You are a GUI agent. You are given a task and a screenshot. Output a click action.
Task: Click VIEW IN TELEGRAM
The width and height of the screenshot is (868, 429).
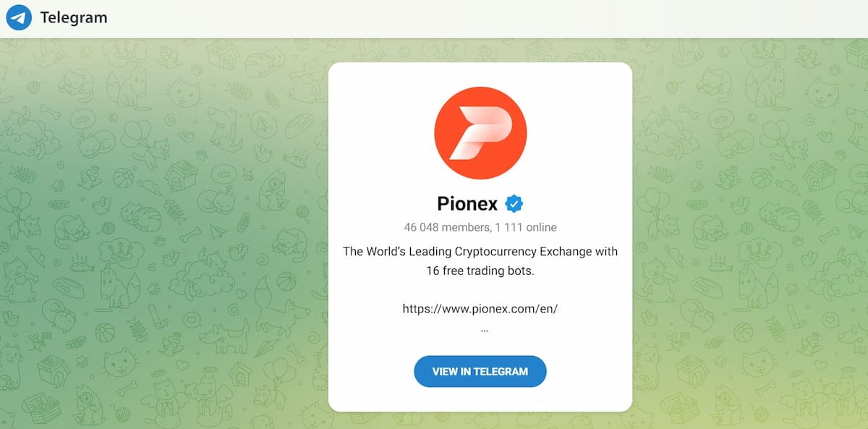point(480,371)
